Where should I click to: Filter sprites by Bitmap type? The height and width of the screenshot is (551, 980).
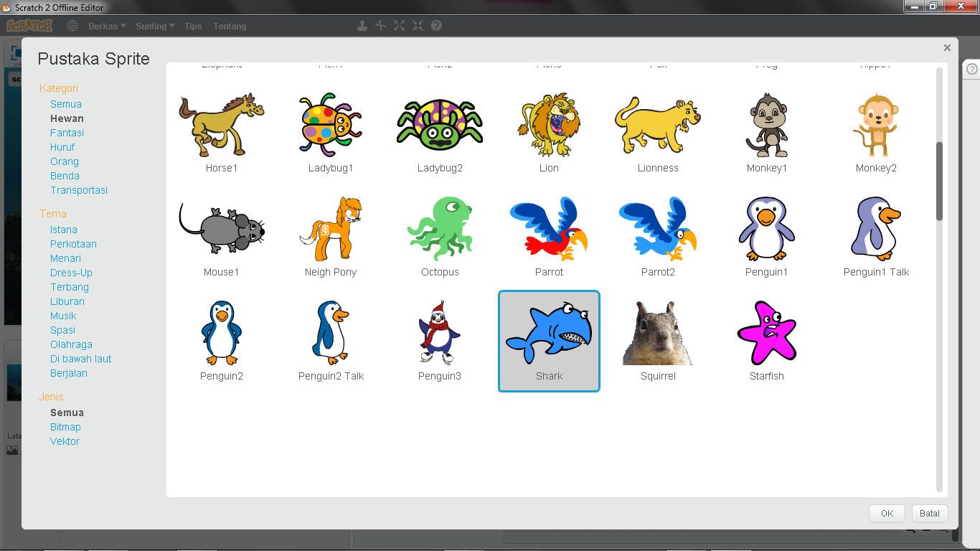(65, 427)
